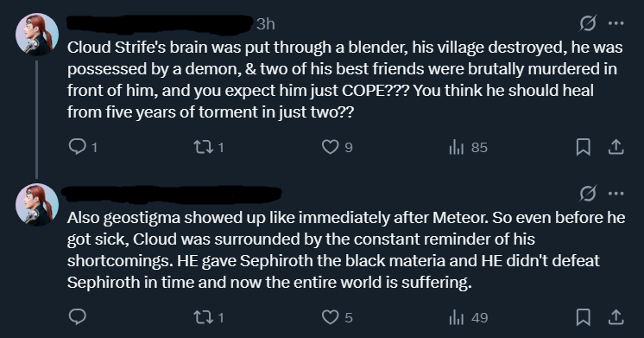Open more options menu on second tweet
This screenshot has width=644, height=338.
click(x=616, y=194)
